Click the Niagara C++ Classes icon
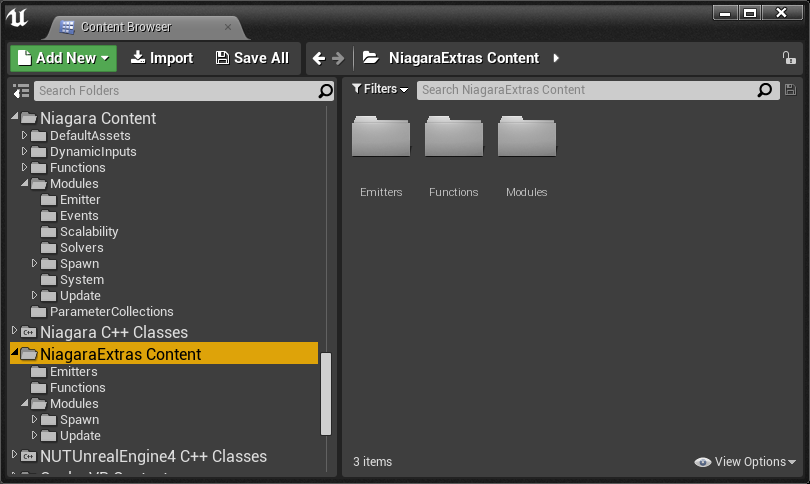The height and width of the screenshot is (484, 810). point(29,332)
